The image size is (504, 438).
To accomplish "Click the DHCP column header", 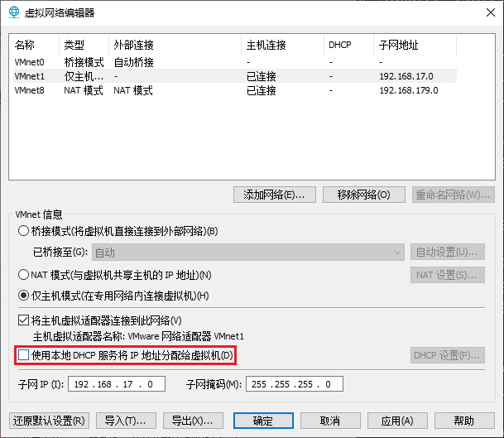I will 348,45.
